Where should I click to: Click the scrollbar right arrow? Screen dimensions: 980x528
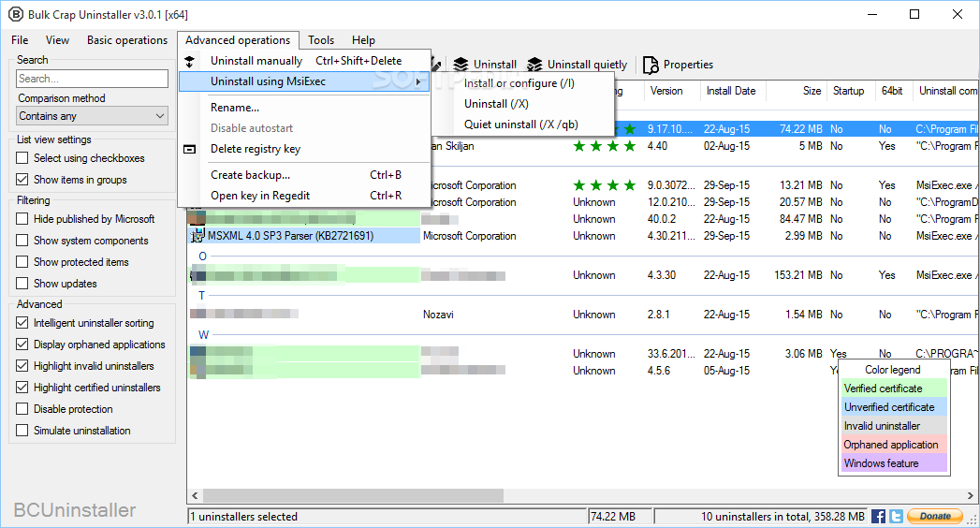[971, 495]
